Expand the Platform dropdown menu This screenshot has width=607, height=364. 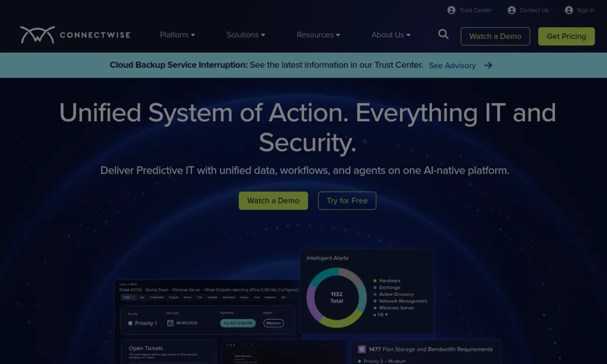(177, 35)
